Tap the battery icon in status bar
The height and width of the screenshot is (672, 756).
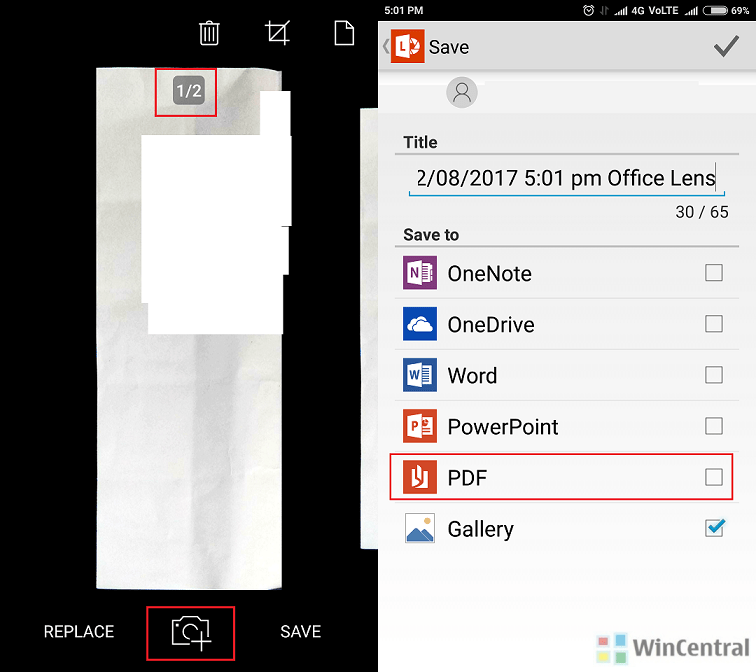coord(716,11)
